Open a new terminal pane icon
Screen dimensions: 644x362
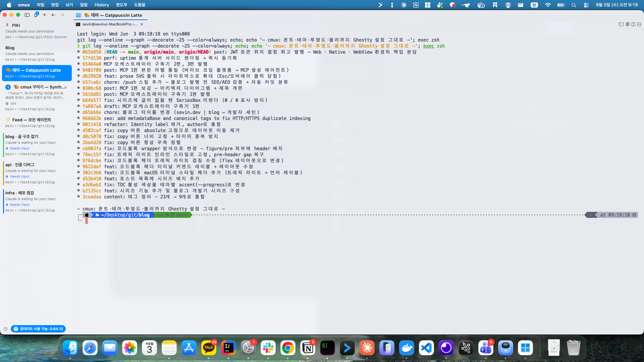[x=621, y=24]
